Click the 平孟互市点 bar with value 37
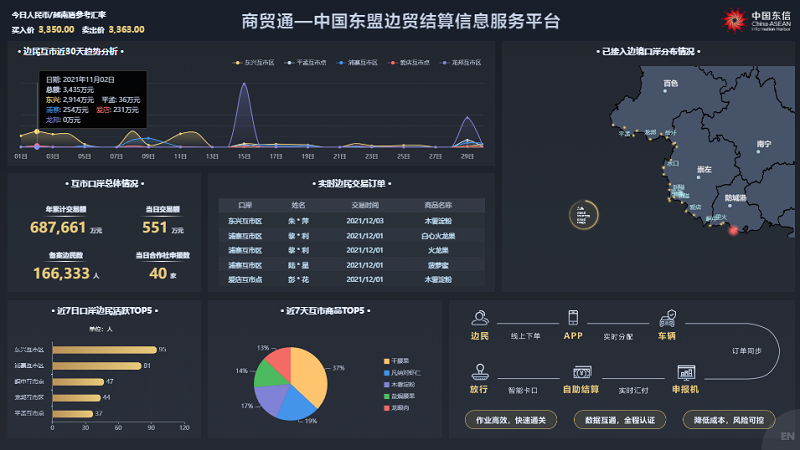Image resolution: width=800 pixels, height=450 pixels. pyautogui.click(x=72, y=414)
